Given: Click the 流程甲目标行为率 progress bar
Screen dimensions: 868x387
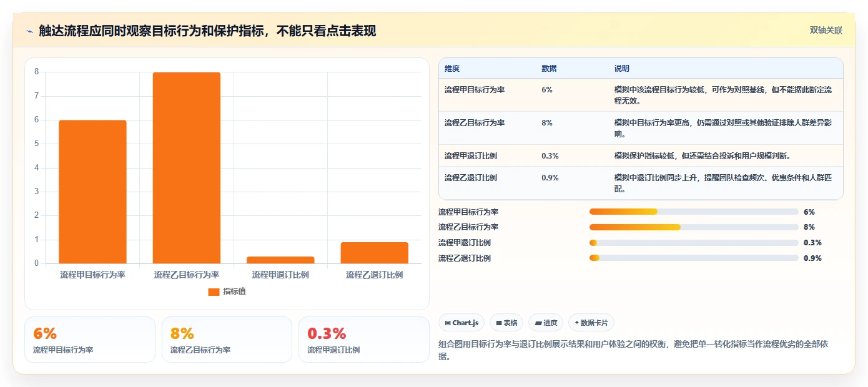Looking at the screenshot, I should [694, 212].
